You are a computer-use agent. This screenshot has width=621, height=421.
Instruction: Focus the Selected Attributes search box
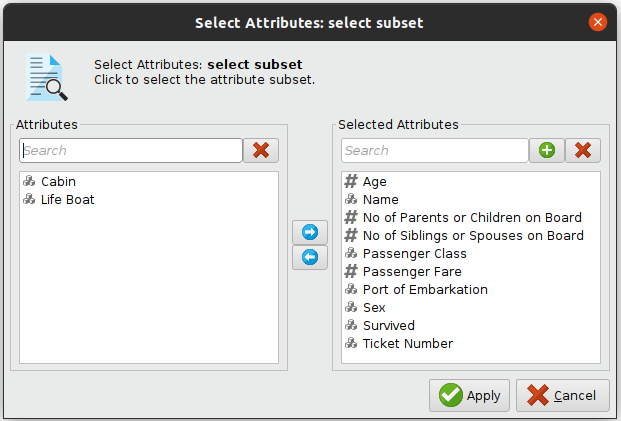[x=434, y=151]
